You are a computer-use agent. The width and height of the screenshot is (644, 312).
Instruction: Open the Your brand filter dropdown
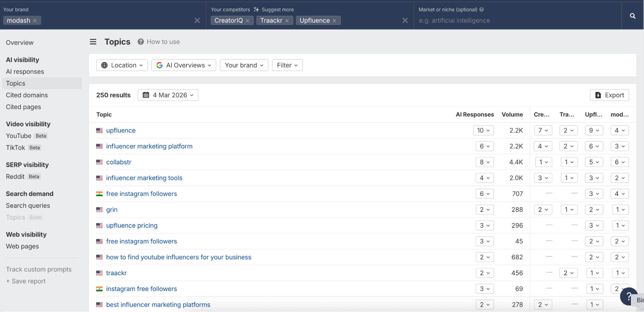coord(244,65)
